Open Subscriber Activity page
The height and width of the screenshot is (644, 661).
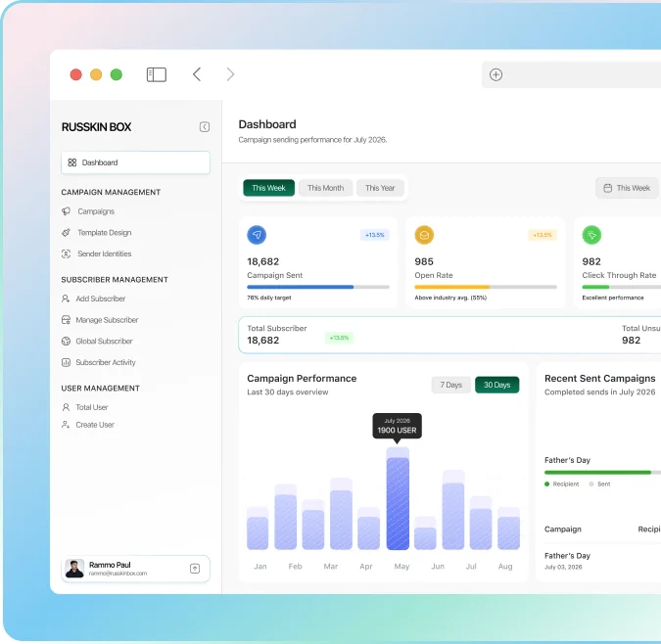coord(106,362)
